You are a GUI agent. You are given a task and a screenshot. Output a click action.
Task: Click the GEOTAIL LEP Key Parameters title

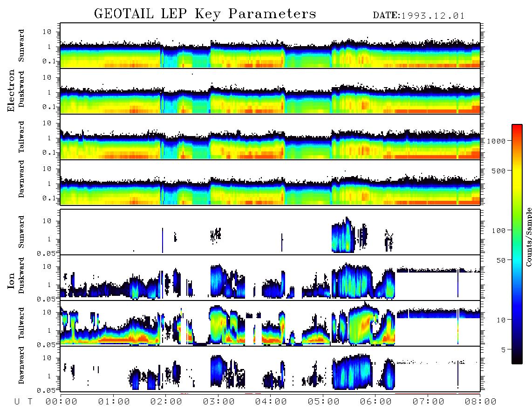[x=205, y=14]
